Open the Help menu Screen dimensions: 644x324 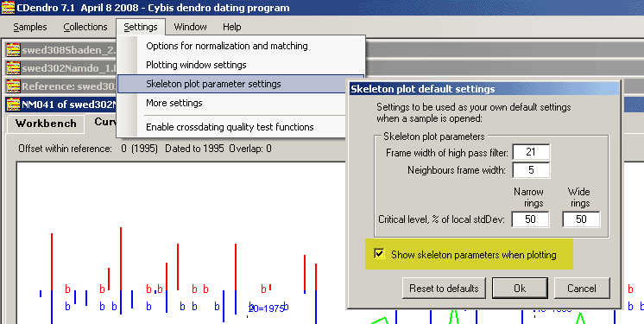(x=232, y=27)
